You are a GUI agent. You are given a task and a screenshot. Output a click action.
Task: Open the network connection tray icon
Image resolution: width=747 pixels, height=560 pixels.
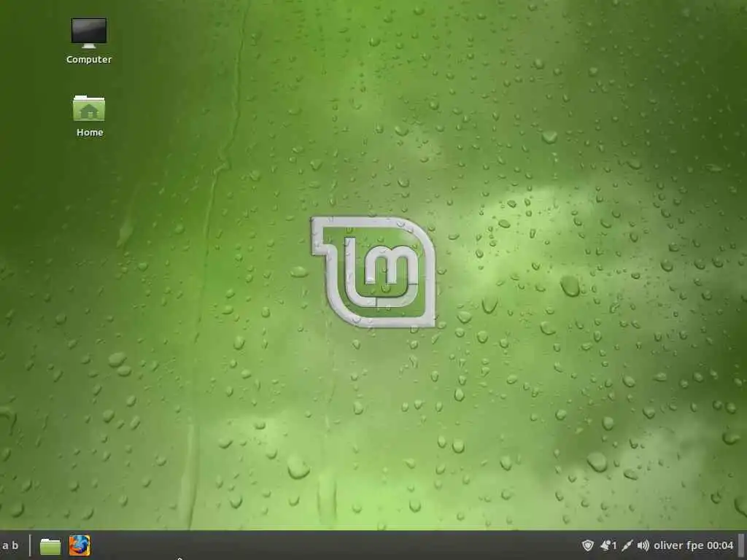(627, 545)
